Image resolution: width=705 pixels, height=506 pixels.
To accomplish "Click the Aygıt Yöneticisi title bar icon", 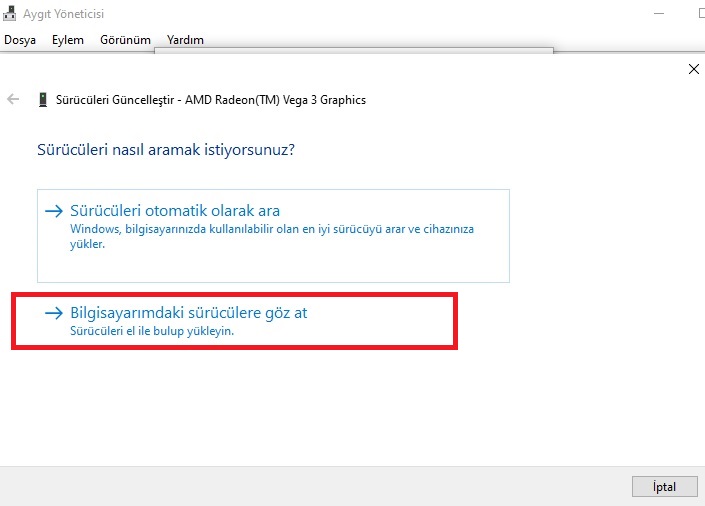I will [x=9, y=13].
